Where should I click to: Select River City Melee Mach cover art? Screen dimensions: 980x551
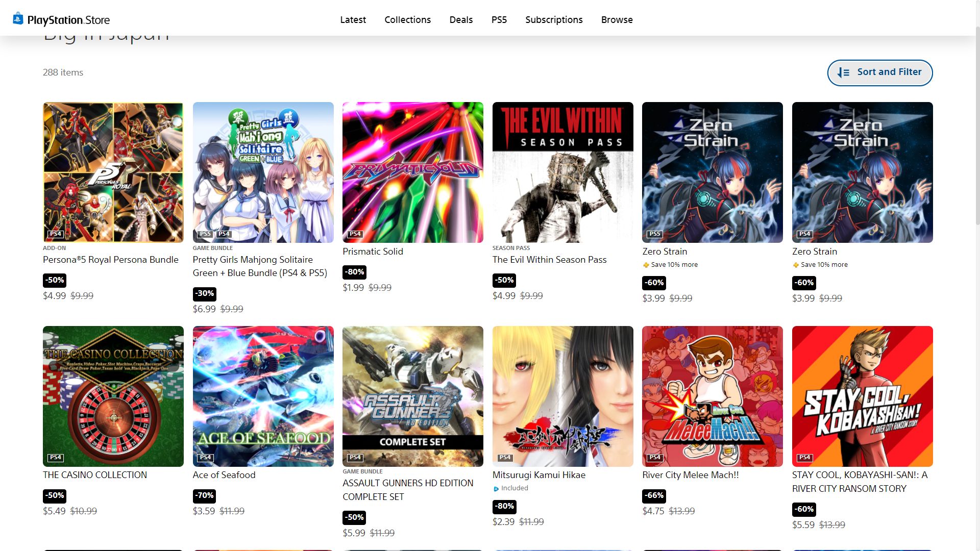click(x=712, y=396)
